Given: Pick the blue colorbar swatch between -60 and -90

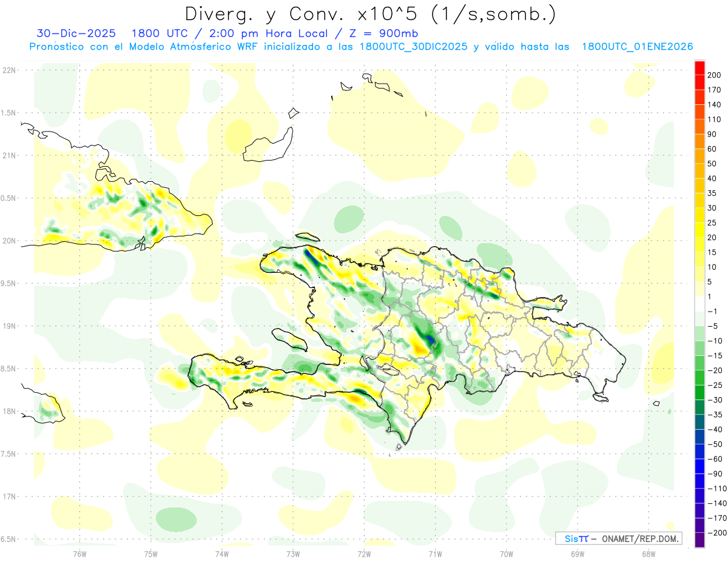Looking at the screenshot, I should [699, 466].
